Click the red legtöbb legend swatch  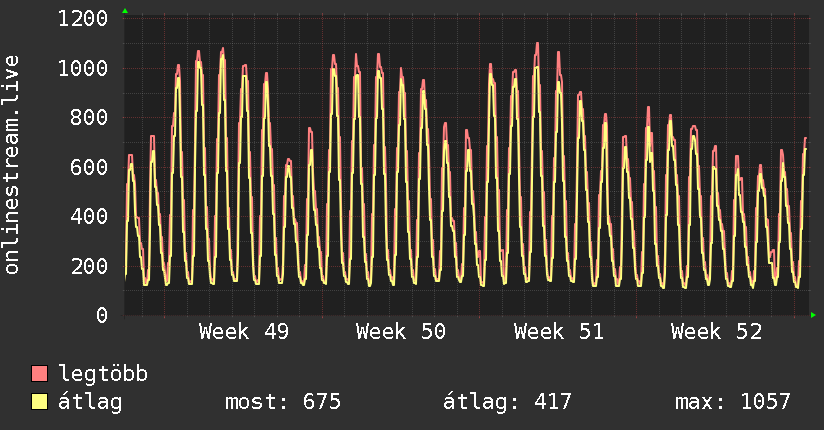[40, 374]
